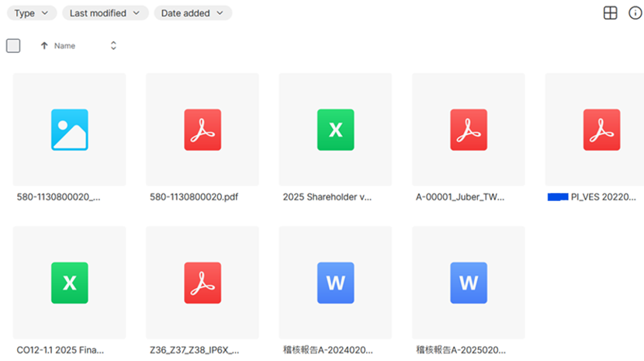644x361 pixels.
Task: Open the grid view layout icon
Action: click(x=611, y=13)
